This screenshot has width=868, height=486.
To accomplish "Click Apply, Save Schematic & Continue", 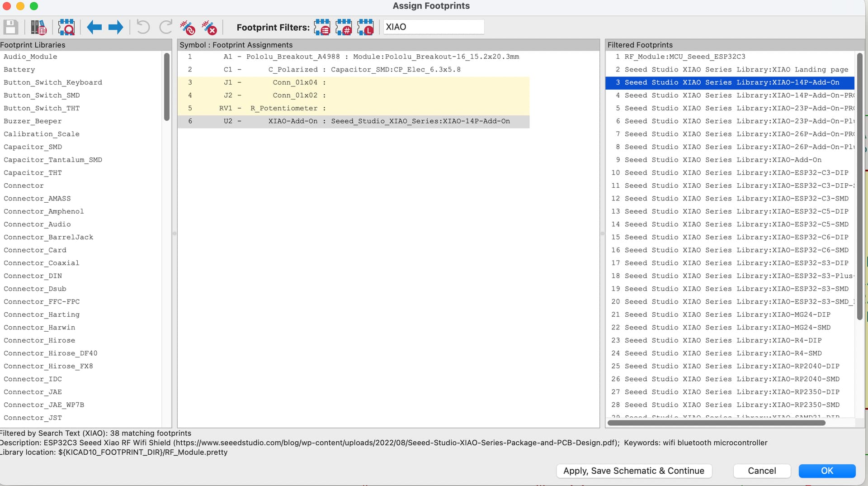I will click(634, 471).
